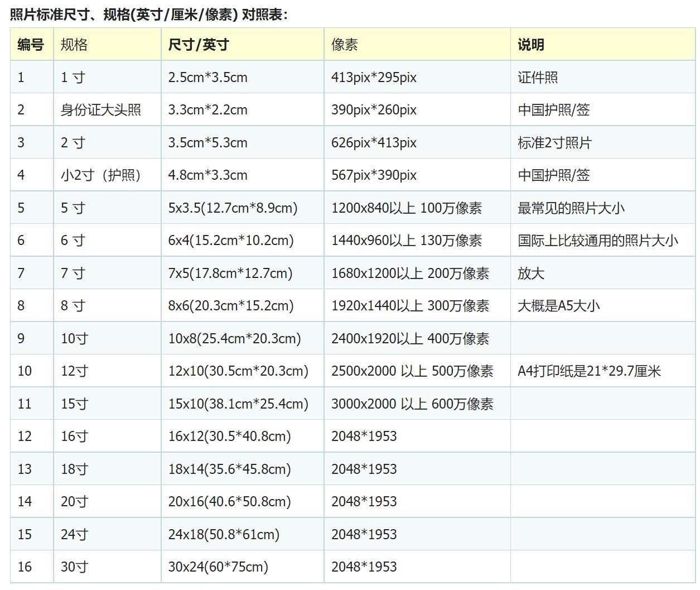Click the 小2寸（护照）specification cell
700x590 pixels.
point(94,174)
